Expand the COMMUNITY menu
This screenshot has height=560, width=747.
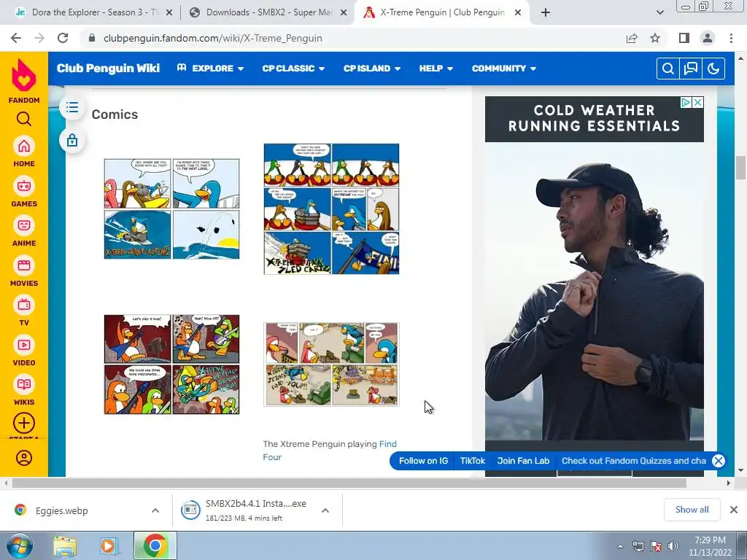[504, 69]
